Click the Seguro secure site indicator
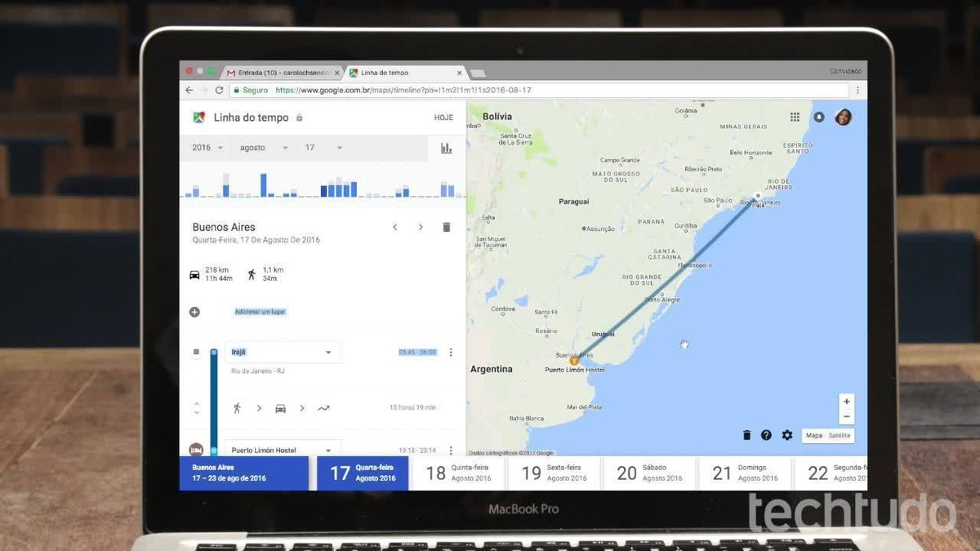The height and width of the screenshot is (551, 980). tap(250, 90)
